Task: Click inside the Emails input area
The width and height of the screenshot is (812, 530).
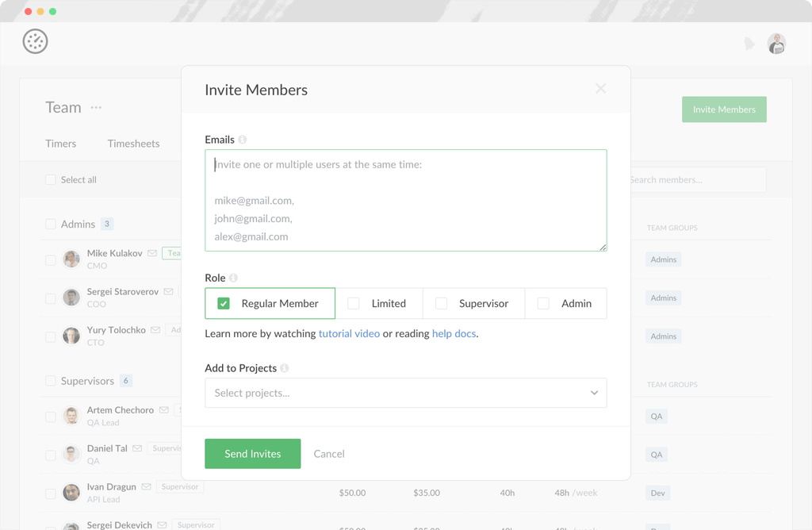Action: pos(405,198)
